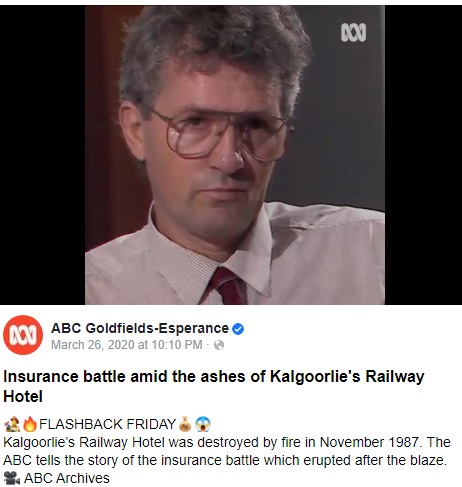Click the right black letterbox area of video
This screenshot has height=487, width=462.
423,155
